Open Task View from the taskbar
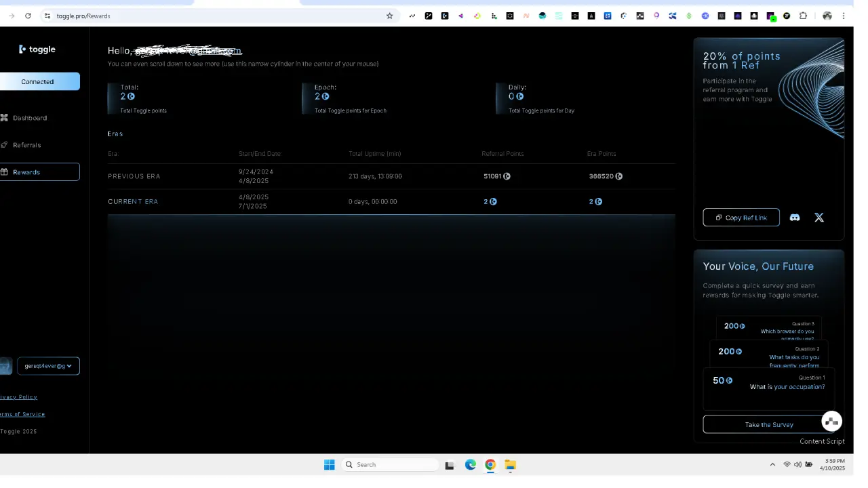The height and width of the screenshot is (488, 868). point(449,465)
